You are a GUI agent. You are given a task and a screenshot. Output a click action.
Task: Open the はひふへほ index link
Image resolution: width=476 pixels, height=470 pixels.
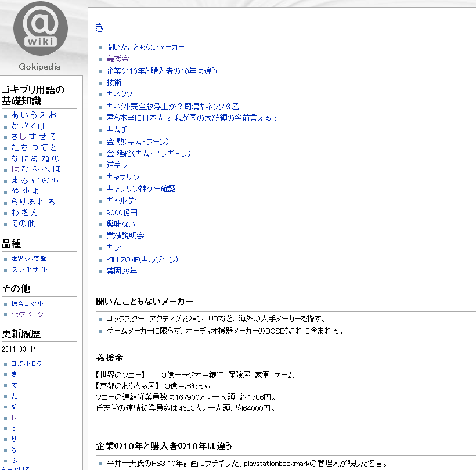pyautogui.click(x=36, y=169)
